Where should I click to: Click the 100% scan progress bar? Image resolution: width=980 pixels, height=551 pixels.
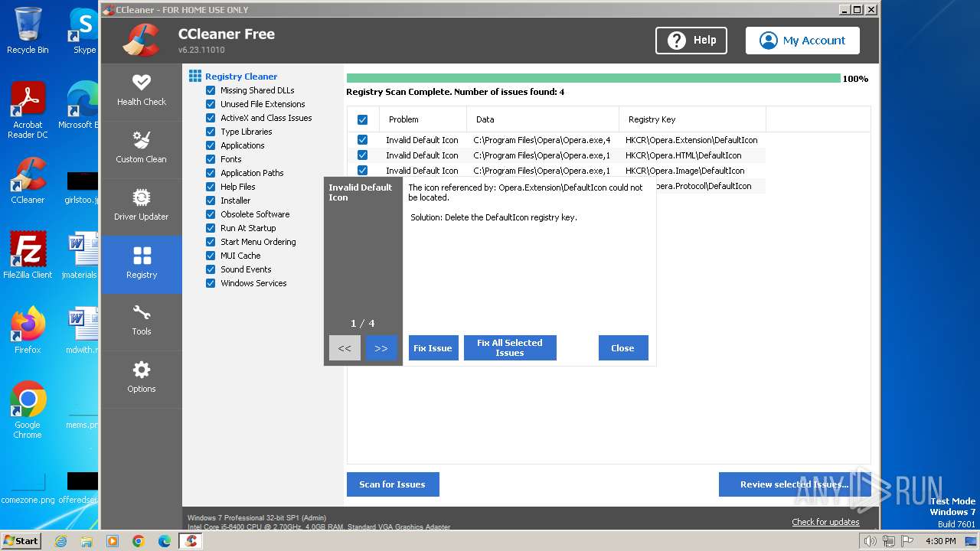coord(593,78)
